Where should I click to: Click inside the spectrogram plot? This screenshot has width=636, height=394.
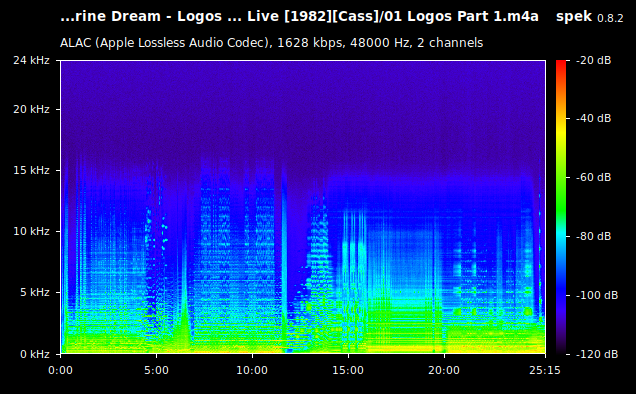pyautogui.click(x=303, y=207)
